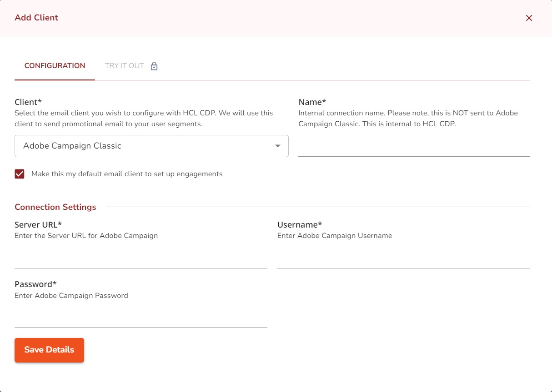Click into the Server URL input field
Viewport: 552px width, 392px height.
click(x=141, y=259)
